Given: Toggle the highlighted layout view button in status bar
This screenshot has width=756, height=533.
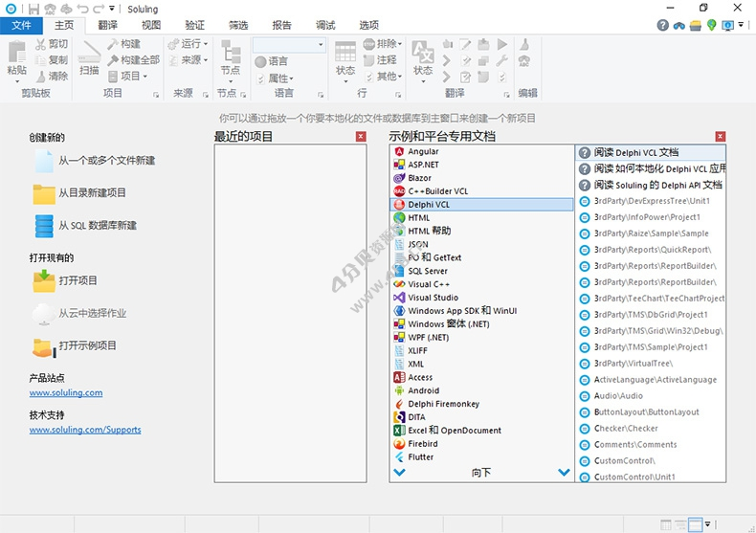Looking at the screenshot, I should pyautogui.click(x=696, y=524).
